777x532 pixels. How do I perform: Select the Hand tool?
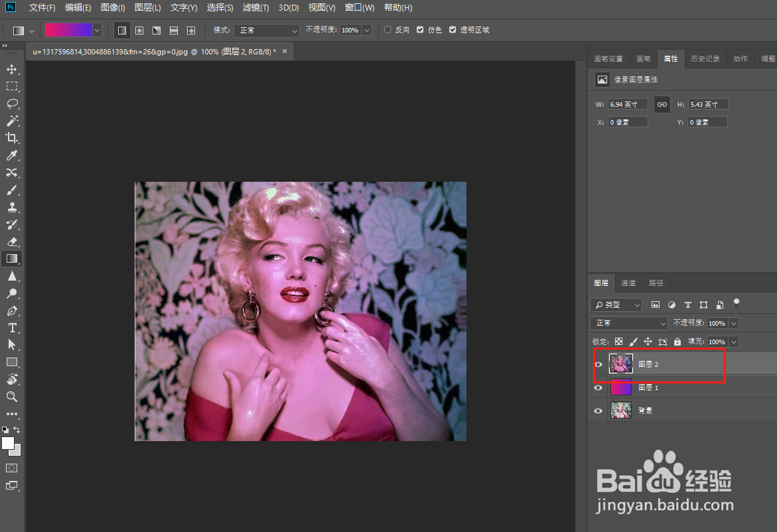tap(12, 379)
